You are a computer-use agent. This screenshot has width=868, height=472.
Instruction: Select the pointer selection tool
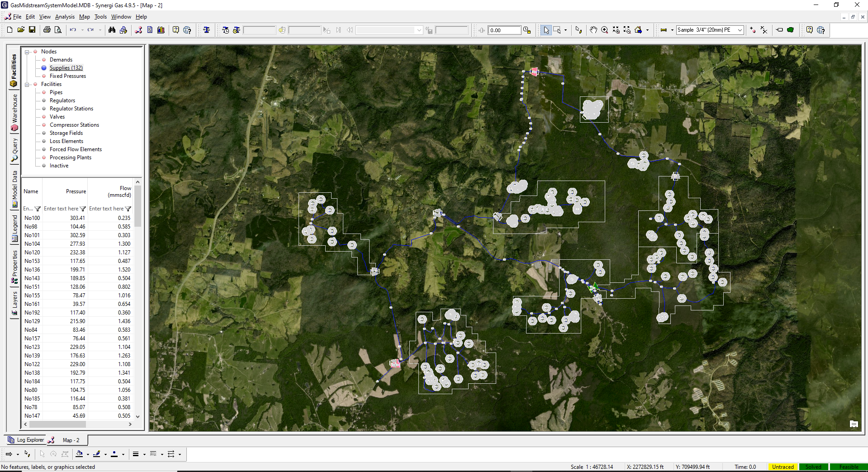(546, 30)
